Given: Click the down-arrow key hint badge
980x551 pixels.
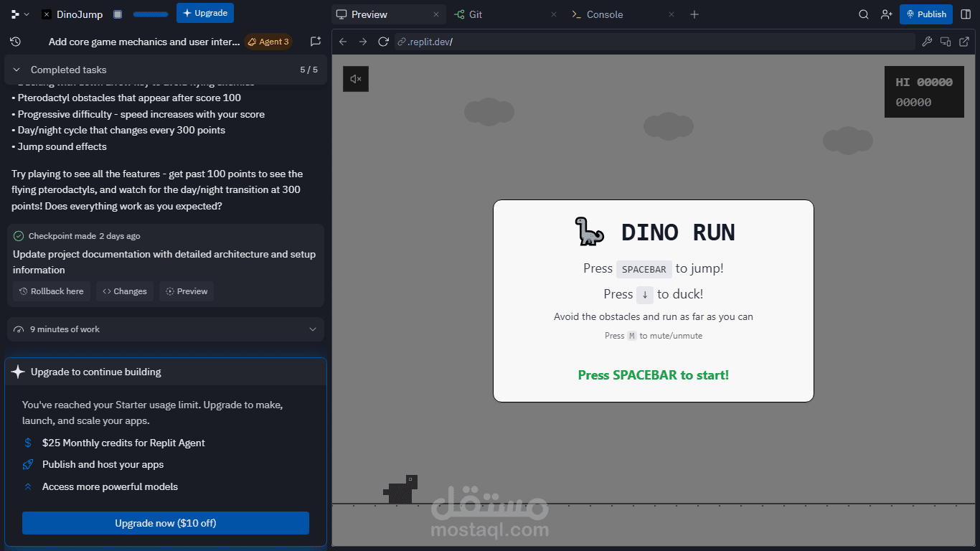Looking at the screenshot, I should pyautogui.click(x=645, y=294).
